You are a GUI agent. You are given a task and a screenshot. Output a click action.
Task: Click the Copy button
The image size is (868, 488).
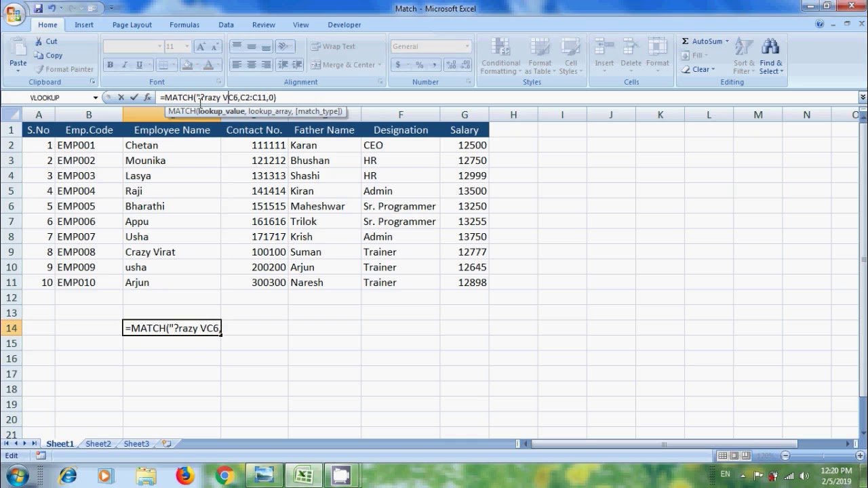click(48, 56)
